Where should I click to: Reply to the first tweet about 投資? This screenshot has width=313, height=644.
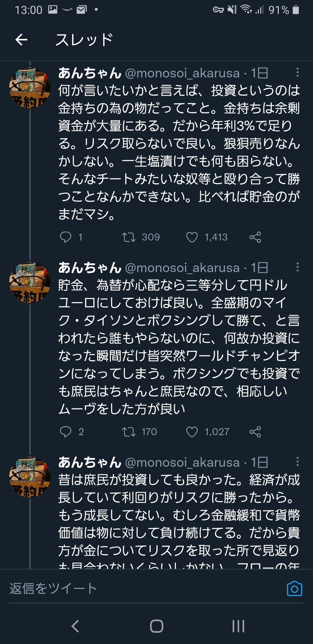click(65, 237)
